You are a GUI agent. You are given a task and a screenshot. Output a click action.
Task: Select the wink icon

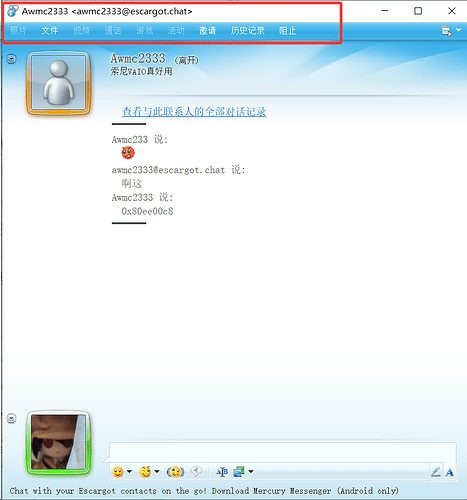[145, 472]
